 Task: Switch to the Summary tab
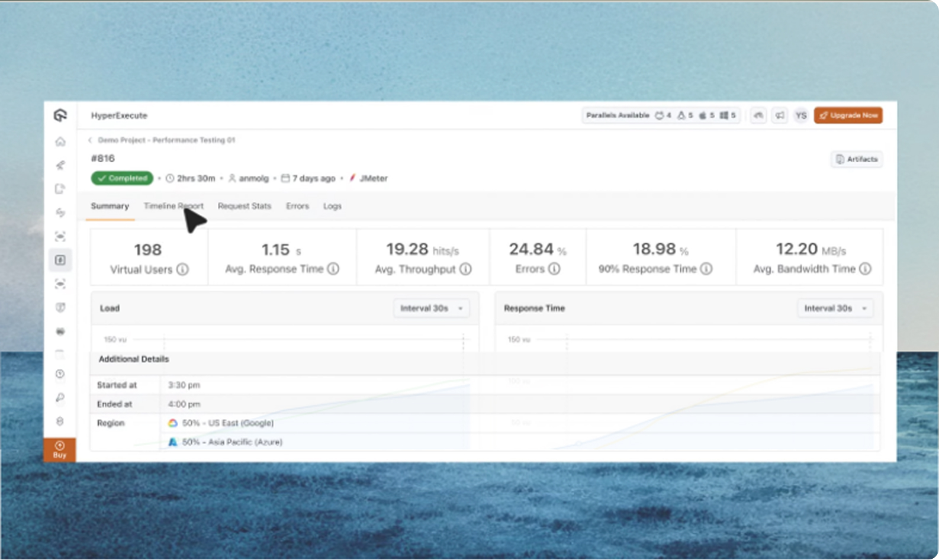point(110,206)
